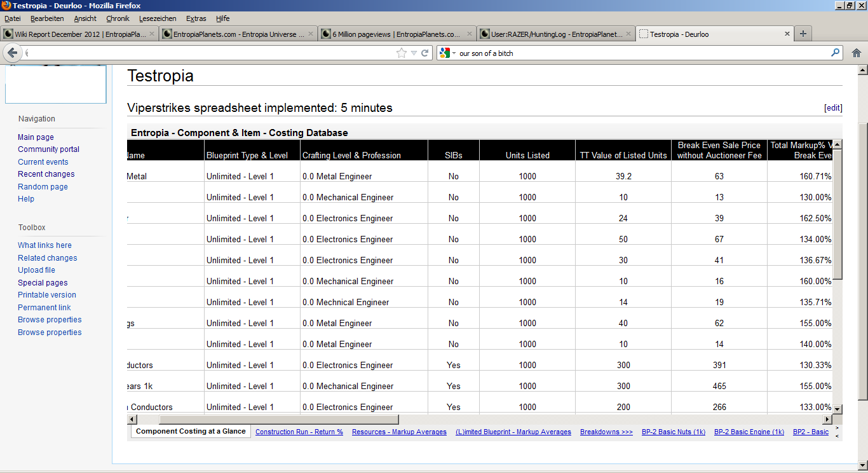Select Component Costing at a Glance sheet tab
The image size is (868, 473).
pos(191,431)
